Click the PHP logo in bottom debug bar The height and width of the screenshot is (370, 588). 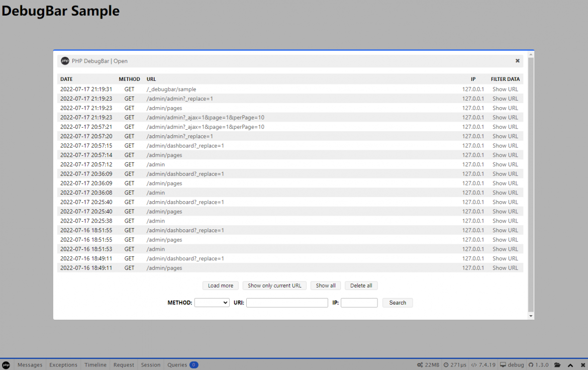[6, 365]
